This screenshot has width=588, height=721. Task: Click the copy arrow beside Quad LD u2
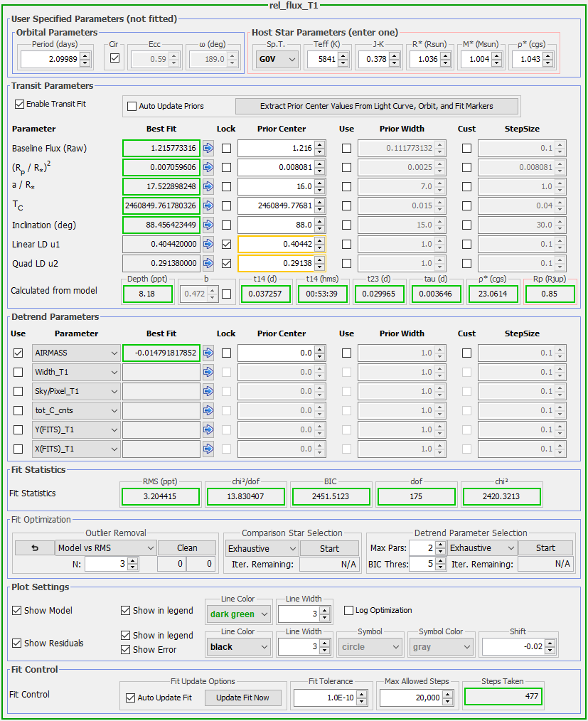(x=208, y=264)
